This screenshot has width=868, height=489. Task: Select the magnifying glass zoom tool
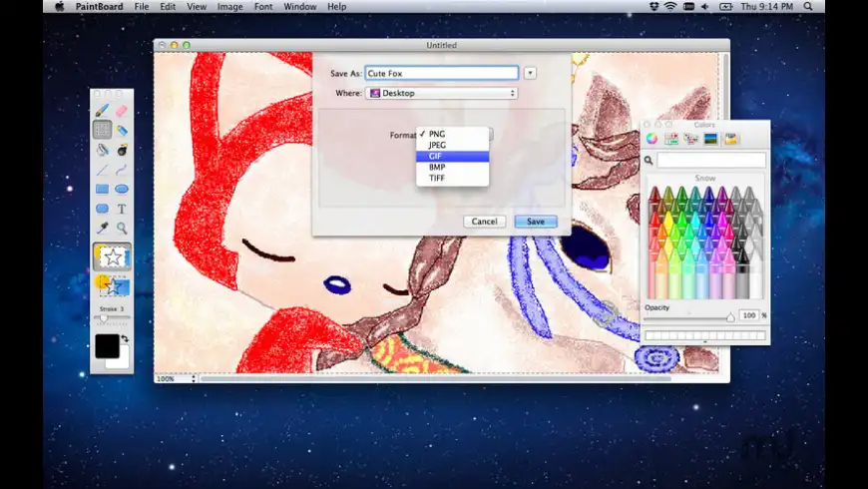pos(122,229)
